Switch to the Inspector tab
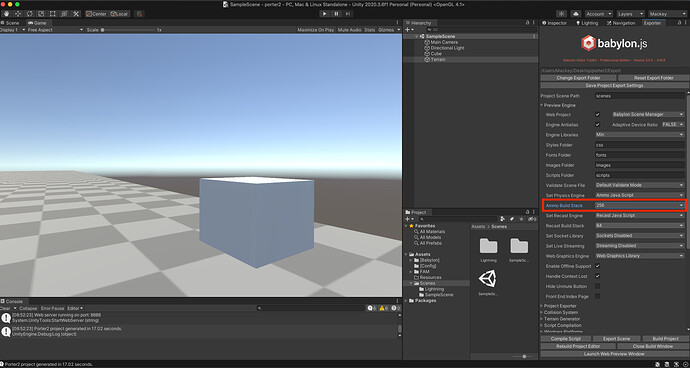The width and height of the screenshot is (690, 368). 554,23
